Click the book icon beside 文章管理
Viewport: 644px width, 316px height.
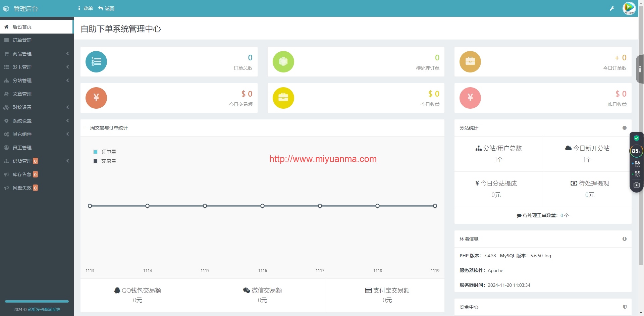pyautogui.click(x=6, y=94)
